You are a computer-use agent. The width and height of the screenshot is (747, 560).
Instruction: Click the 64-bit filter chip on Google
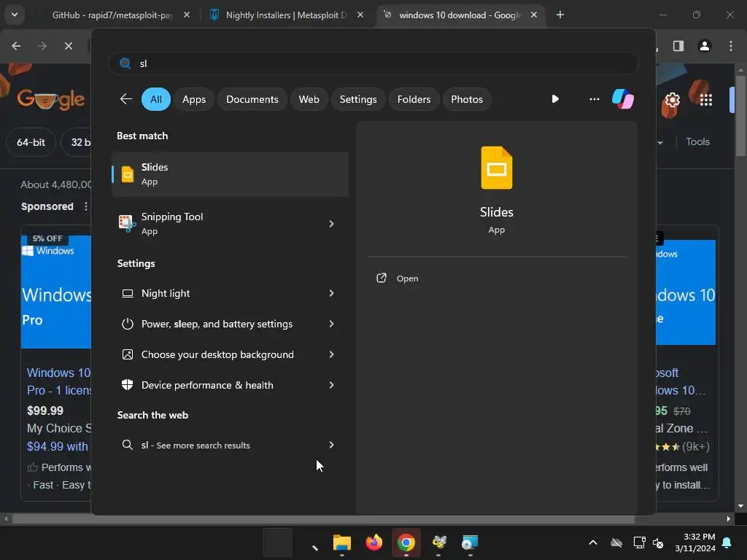click(x=31, y=142)
